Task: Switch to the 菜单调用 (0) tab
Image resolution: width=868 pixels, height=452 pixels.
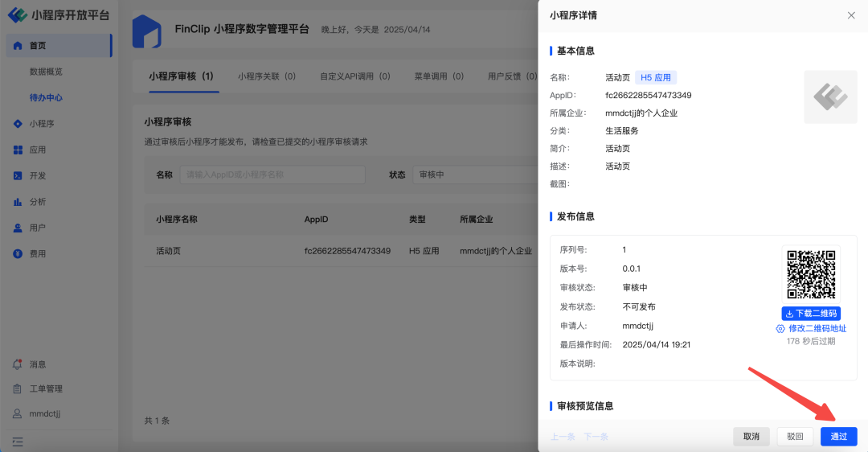Action: [x=439, y=76]
